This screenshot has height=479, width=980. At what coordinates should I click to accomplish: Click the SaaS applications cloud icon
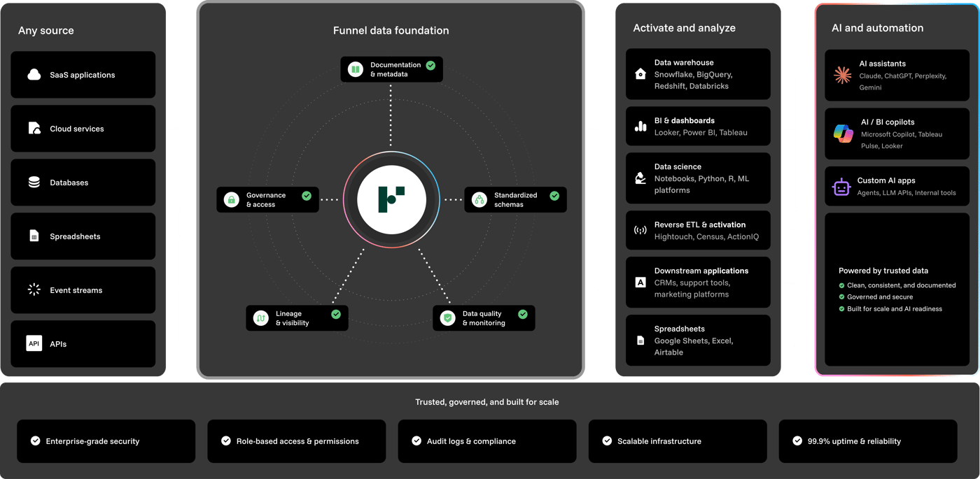click(x=34, y=75)
